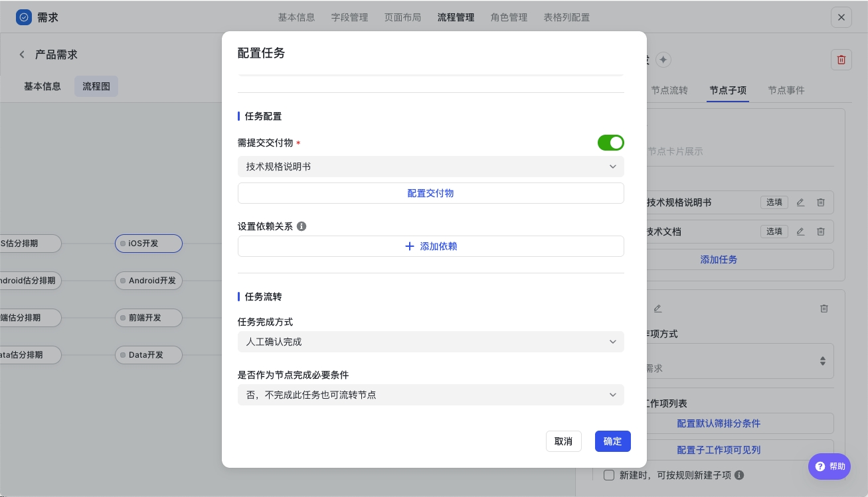Click the trash icon above 需求 selector

tap(824, 309)
